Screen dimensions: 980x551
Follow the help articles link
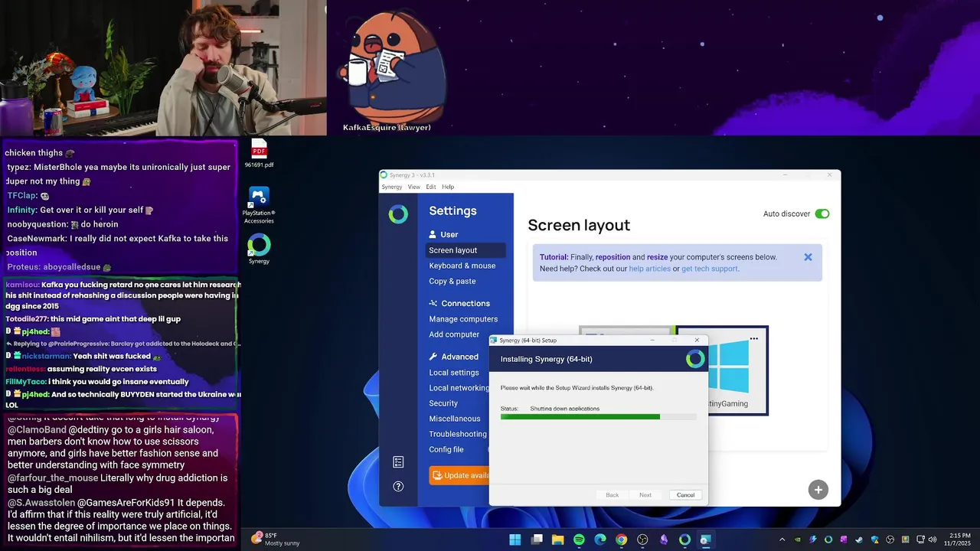649,269
